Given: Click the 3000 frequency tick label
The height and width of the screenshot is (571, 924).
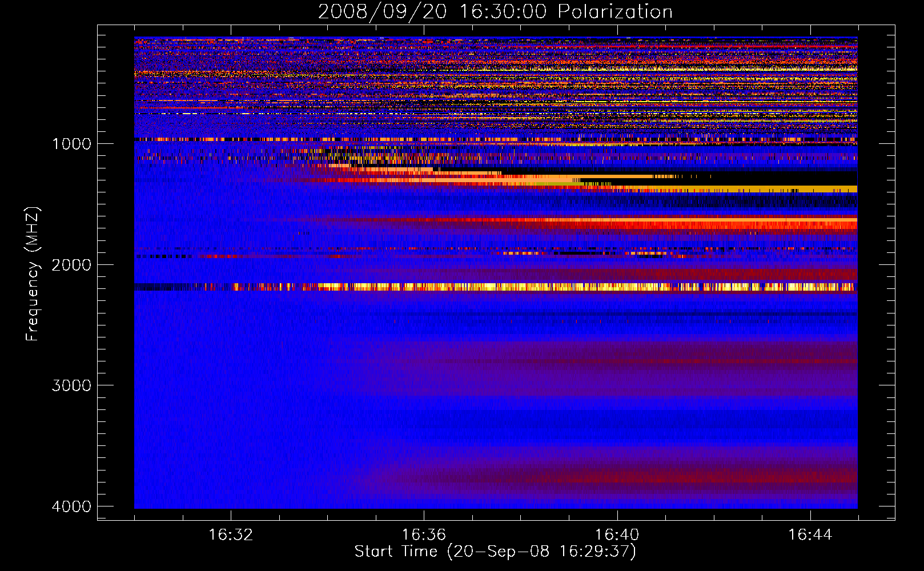Looking at the screenshot, I should (x=71, y=385).
